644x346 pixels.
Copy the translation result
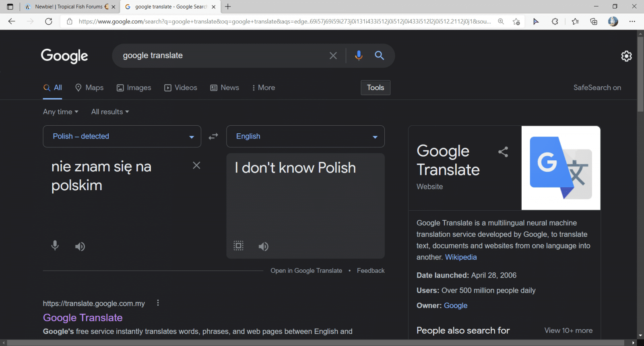(239, 245)
